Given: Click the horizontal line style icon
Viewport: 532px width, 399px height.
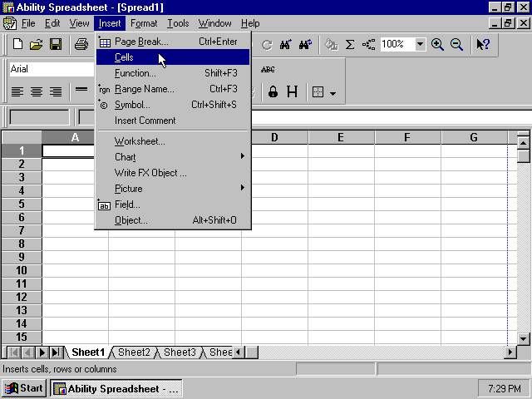Looking at the screenshot, I should 81,89.
